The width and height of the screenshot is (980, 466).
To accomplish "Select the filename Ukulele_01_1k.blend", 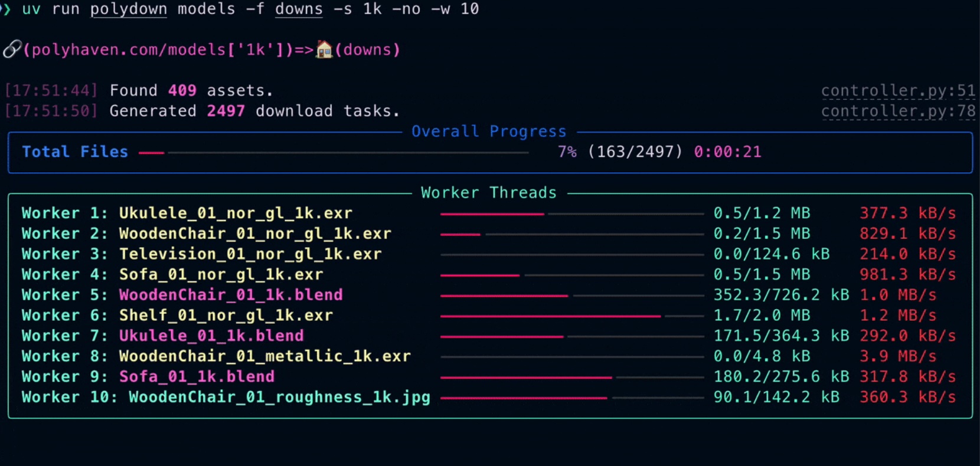I will click(211, 336).
